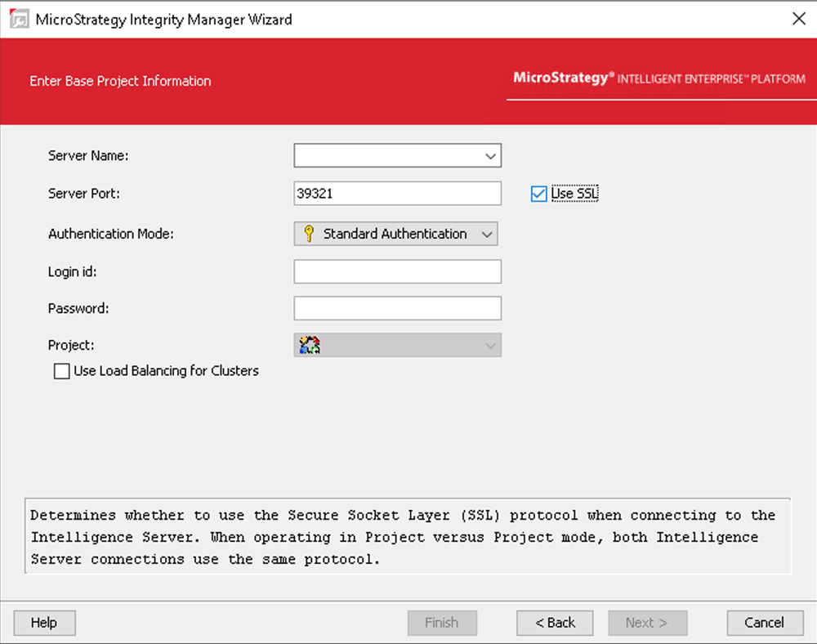Screen dimensions: 817x644
Task: Click the Finish button
Action: click(x=441, y=623)
